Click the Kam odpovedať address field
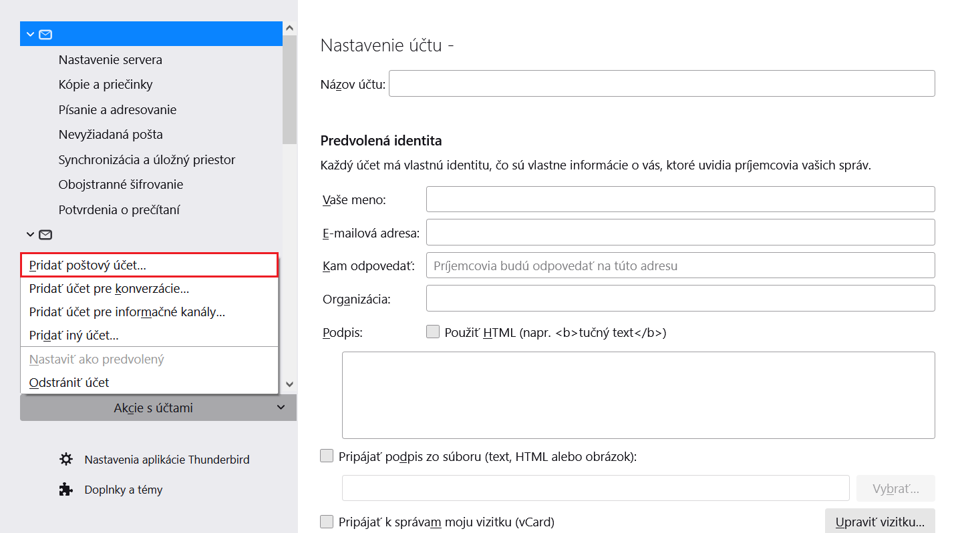The image size is (960, 533). coord(680,266)
